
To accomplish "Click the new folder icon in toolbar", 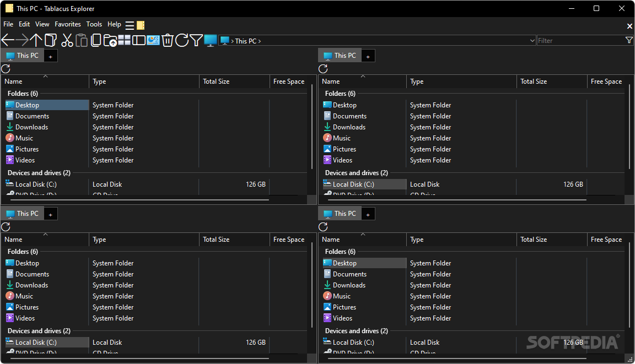I will [x=110, y=40].
